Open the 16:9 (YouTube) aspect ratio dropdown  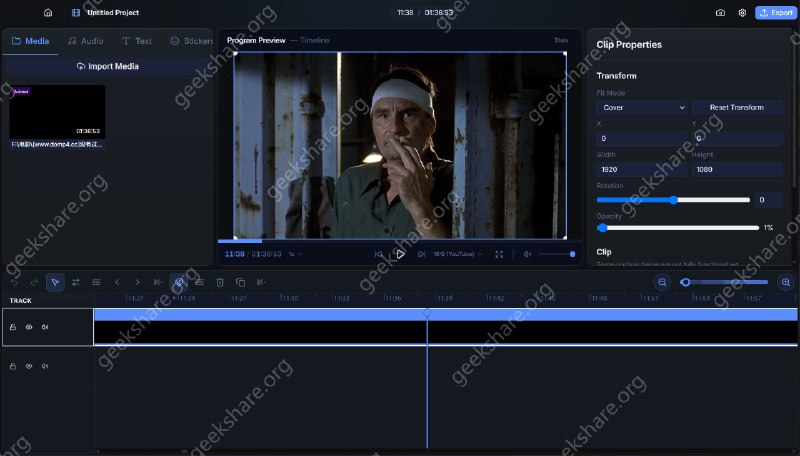pos(457,254)
